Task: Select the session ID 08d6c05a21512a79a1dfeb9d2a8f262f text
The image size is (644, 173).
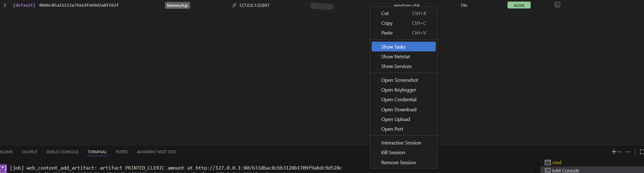Action: pos(79,5)
